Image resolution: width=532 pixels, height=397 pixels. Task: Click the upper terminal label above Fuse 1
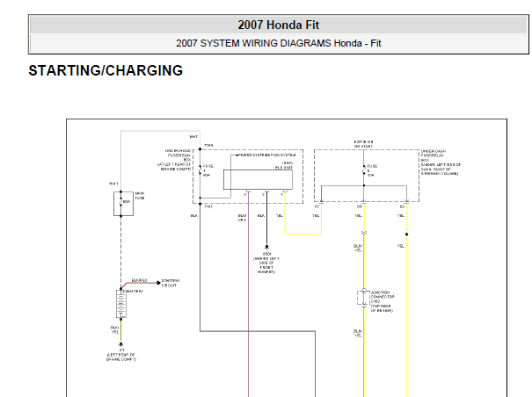(x=208, y=145)
